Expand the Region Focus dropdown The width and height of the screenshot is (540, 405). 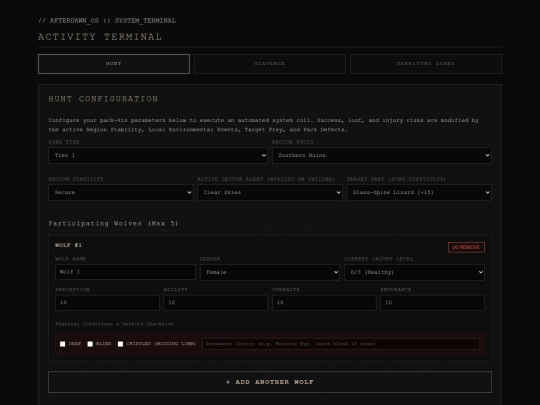pos(382,155)
